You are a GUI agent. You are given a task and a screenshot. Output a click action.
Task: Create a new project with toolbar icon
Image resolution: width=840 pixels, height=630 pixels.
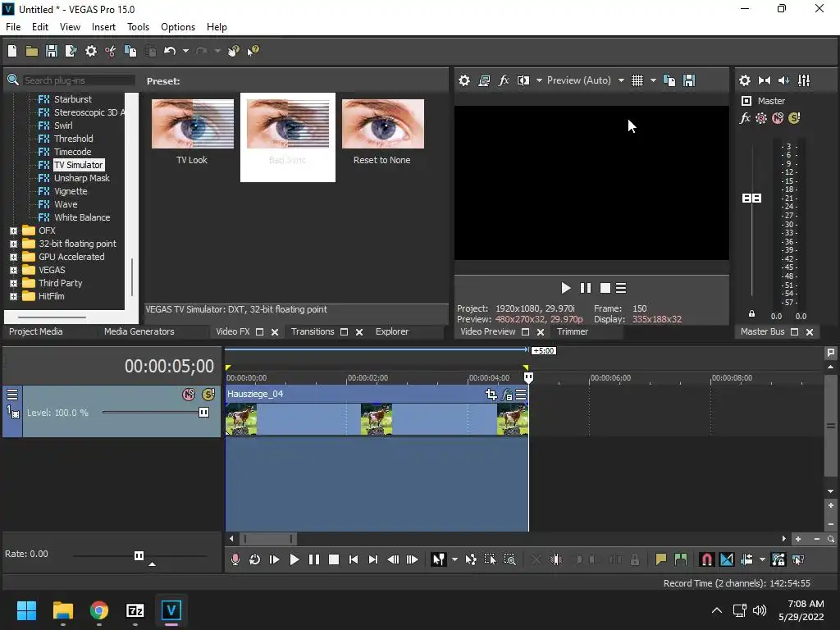(x=12, y=51)
